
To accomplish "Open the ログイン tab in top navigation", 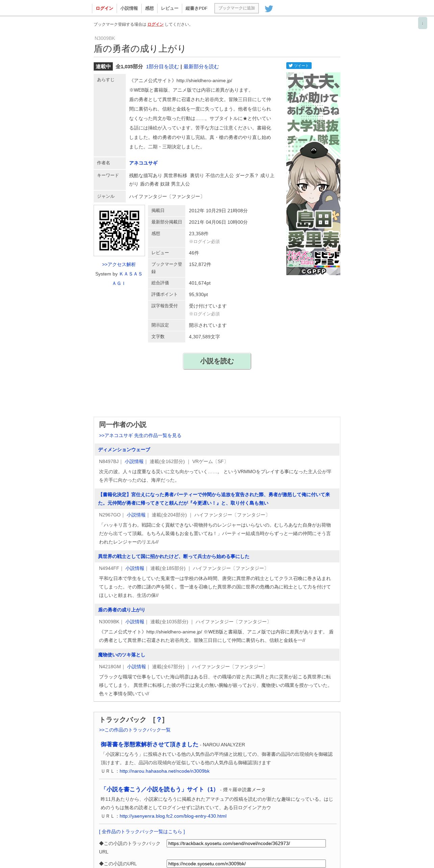I will (x=104, y=8).
